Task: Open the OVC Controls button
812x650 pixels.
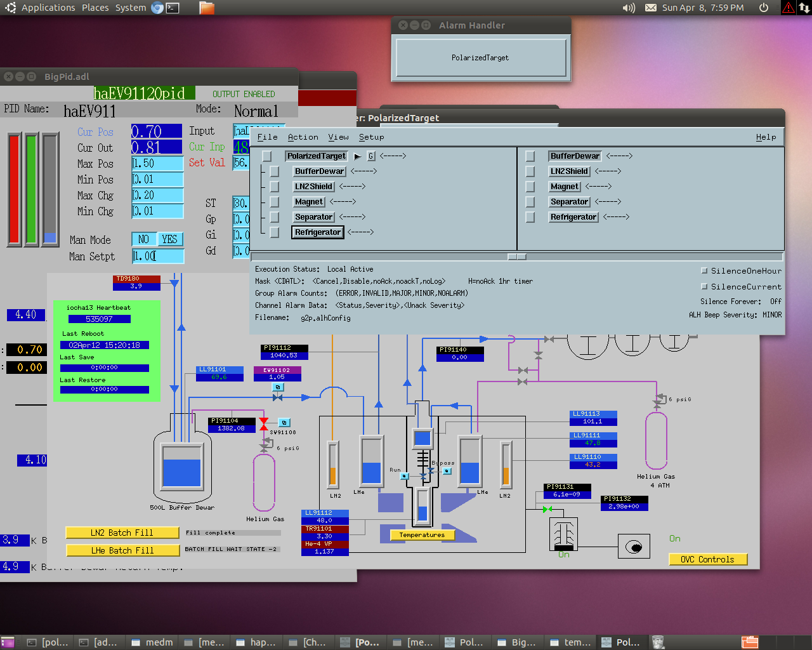Action: [708, 559]
